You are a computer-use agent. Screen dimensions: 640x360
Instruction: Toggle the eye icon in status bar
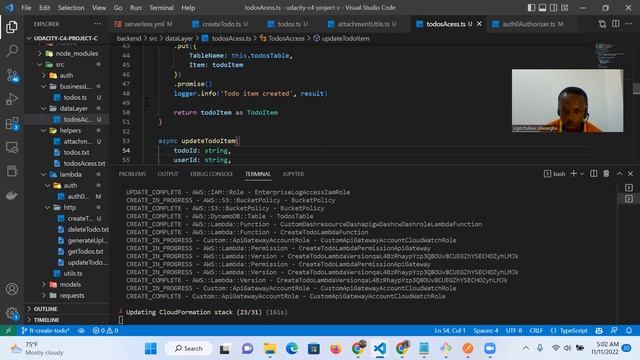click(x=81, y=330)
